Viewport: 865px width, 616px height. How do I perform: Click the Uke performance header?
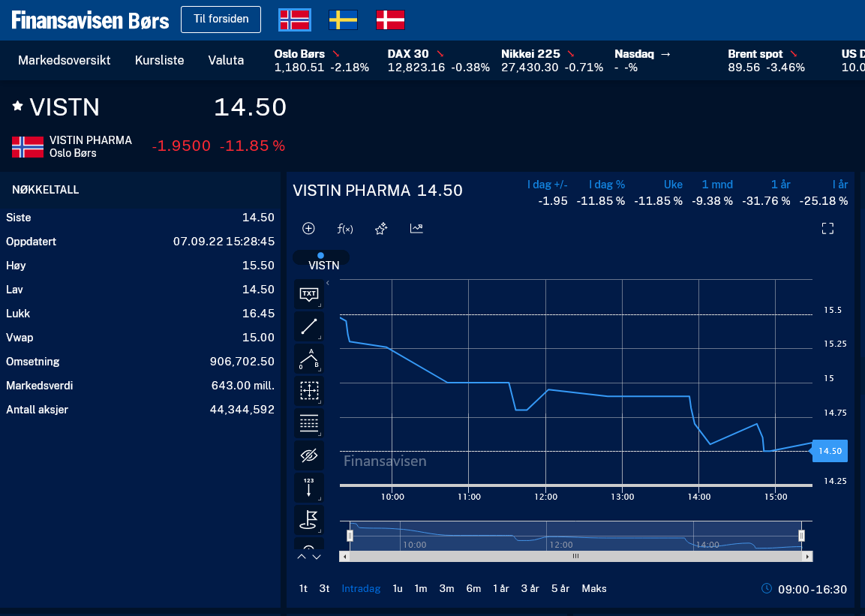673,185
